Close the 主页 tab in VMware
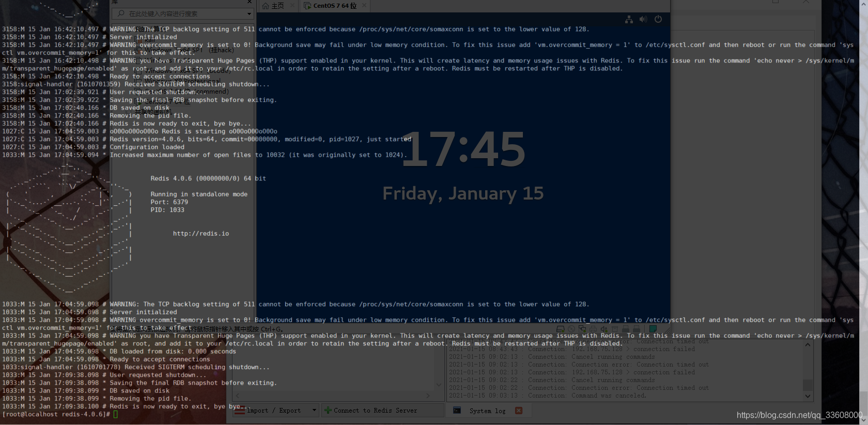Image resolution: width=868 pixels, height=425 pixels. pyautogui.click(x=292, y=5)
